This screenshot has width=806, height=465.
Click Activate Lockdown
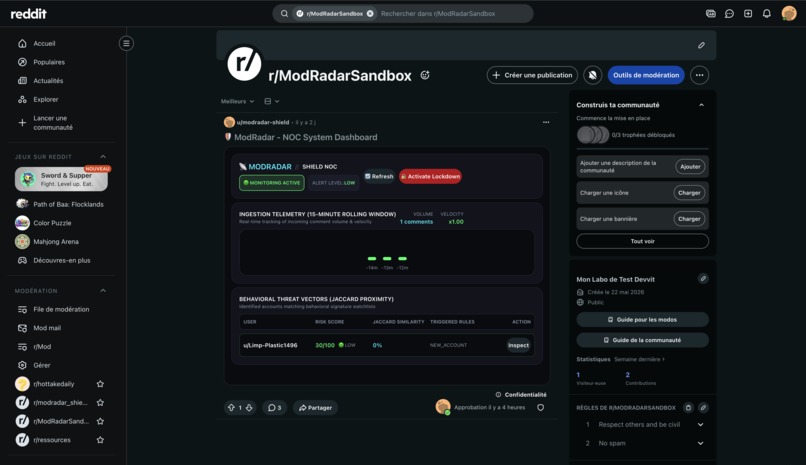pyautogui.click(x=430, y=176)
